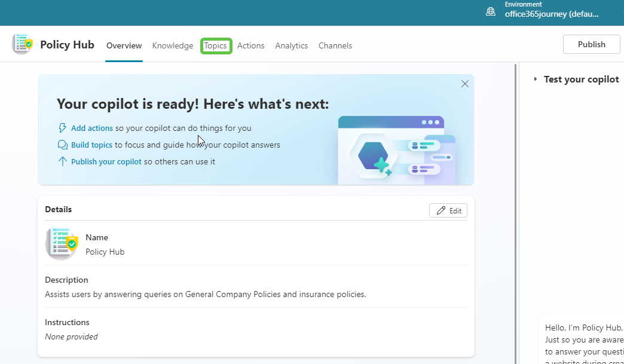Follow the Add actions link
The width and height of the screenshot is (624, 364).
coord(91,127)
